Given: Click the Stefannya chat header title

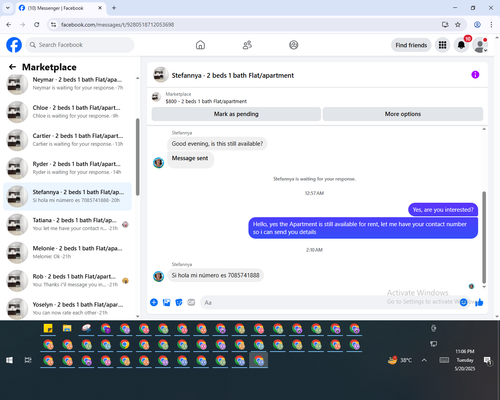Looking at the screenshot, I should point(233,75).
